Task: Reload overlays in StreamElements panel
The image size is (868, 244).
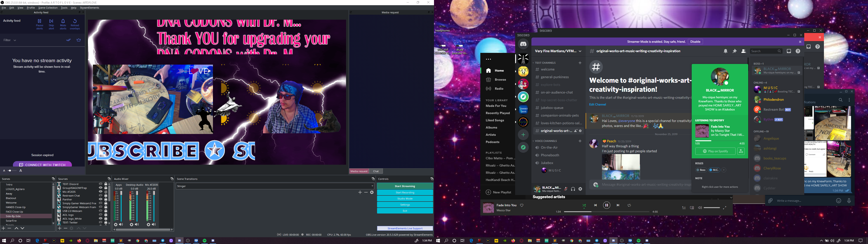Action: point(75,24)
